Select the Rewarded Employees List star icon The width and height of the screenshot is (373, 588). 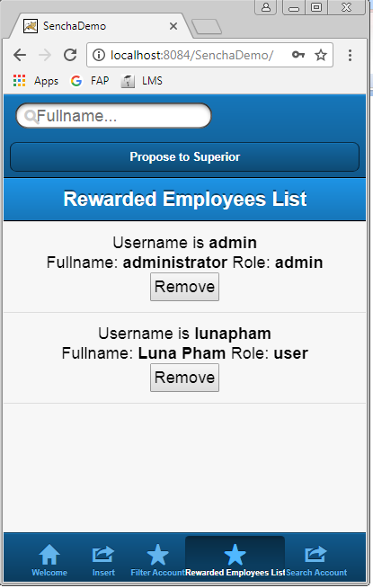[235, 555]
